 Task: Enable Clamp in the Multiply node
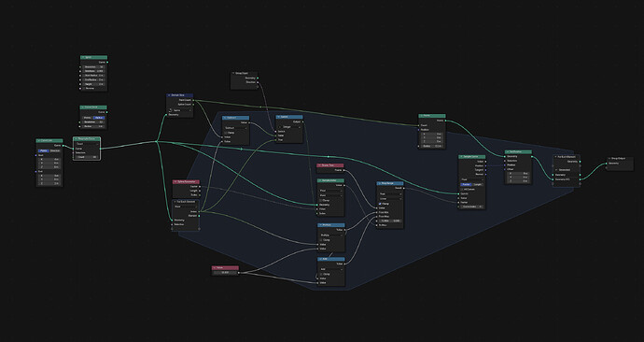tap(321, 240)
